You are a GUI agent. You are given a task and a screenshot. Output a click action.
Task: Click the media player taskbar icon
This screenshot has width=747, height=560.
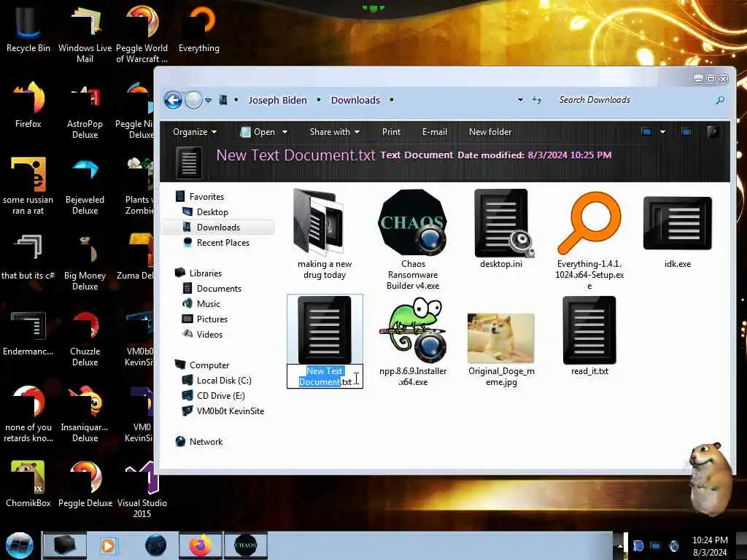pyautogui.click(x=108, y=545)
